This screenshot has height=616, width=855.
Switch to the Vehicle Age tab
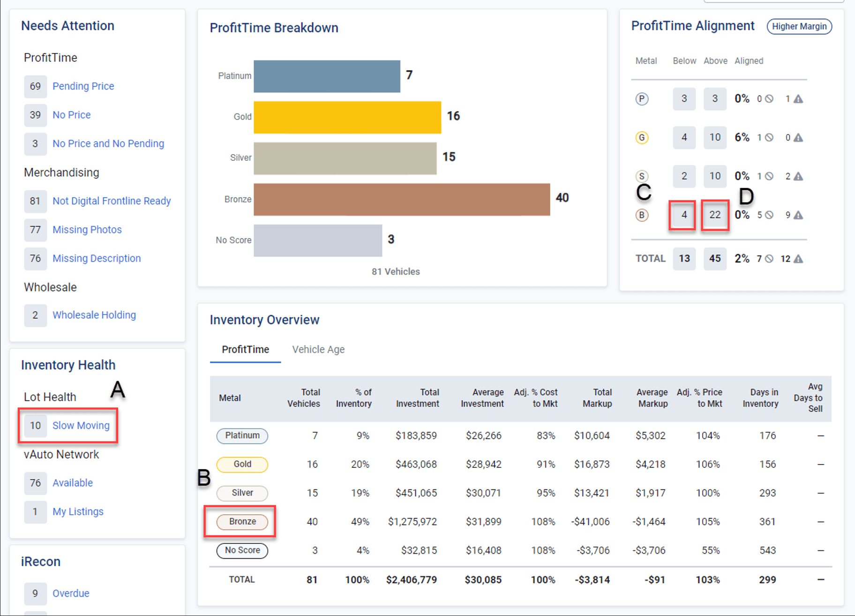pyautogui.click(x=318, y=350)
